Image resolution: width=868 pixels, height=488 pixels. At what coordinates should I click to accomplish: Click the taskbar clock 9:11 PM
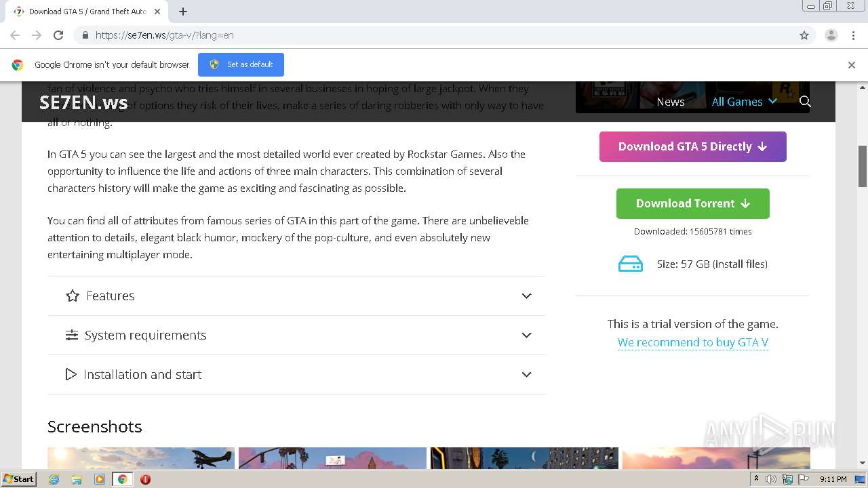pyautogui.click(x=833, y=479)
